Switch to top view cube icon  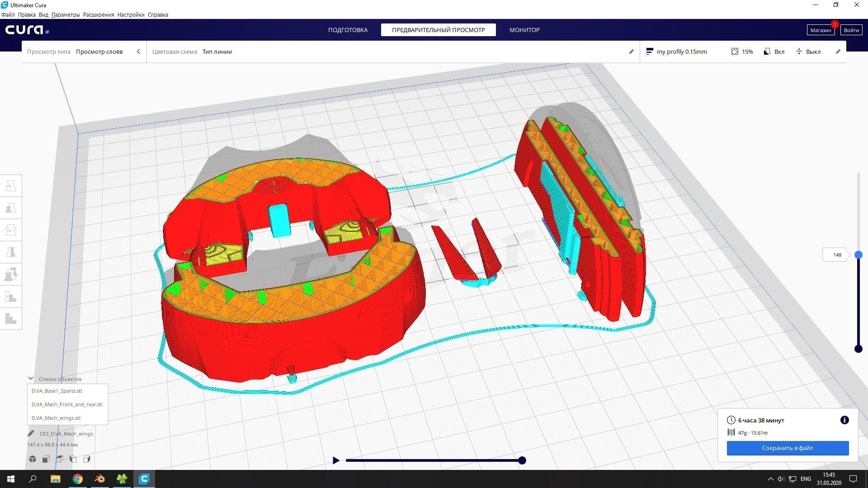60,459
